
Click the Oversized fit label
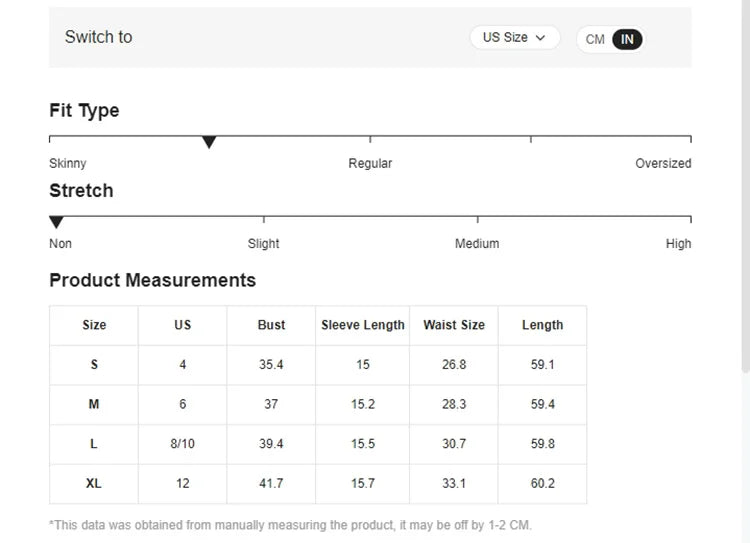[x=663, y=163]
